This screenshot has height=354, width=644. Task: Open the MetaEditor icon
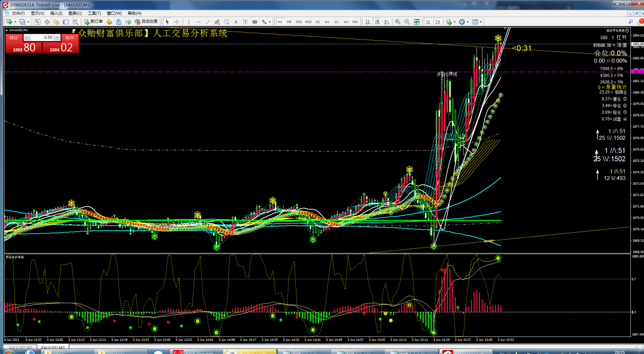tap(109, 22)
